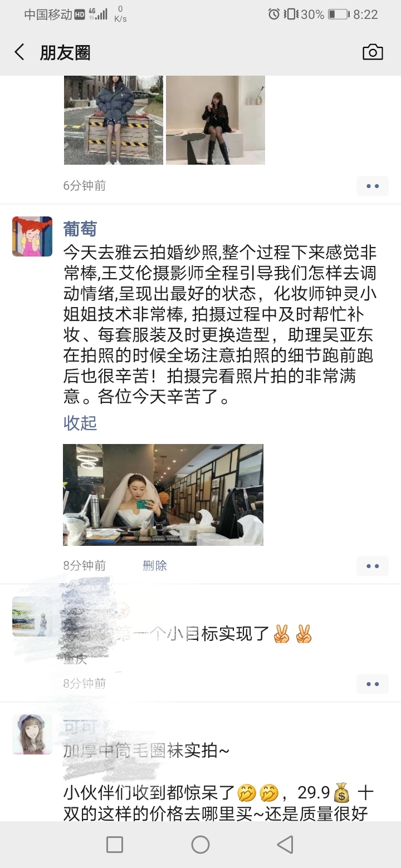This screenshot has width=401, height=868.
Task: Tap the battery indicator in status bar
Action: 339,14
